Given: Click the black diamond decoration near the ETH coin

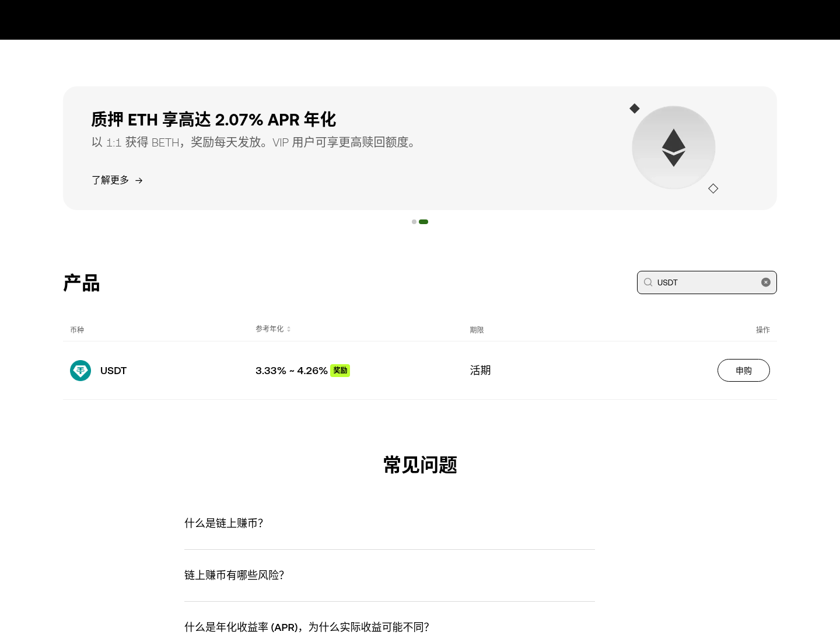Looking at the screenshot, I should pyautogui.click(x=635, y=109).
